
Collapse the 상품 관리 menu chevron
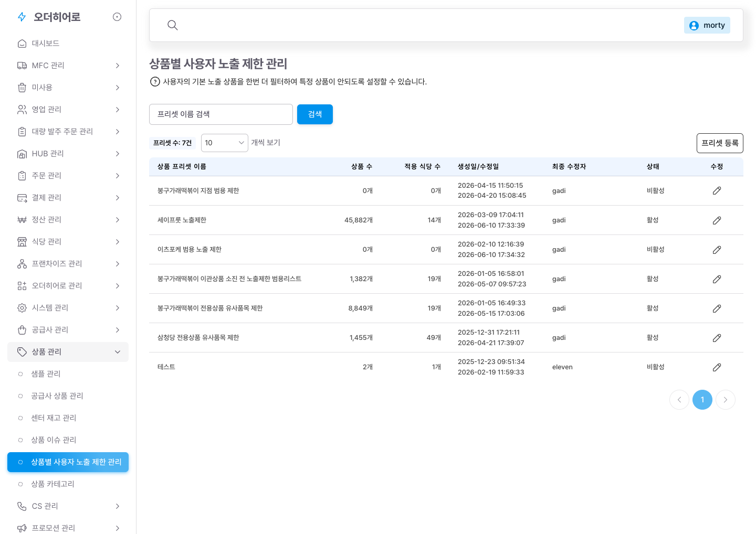click(118, 352)
